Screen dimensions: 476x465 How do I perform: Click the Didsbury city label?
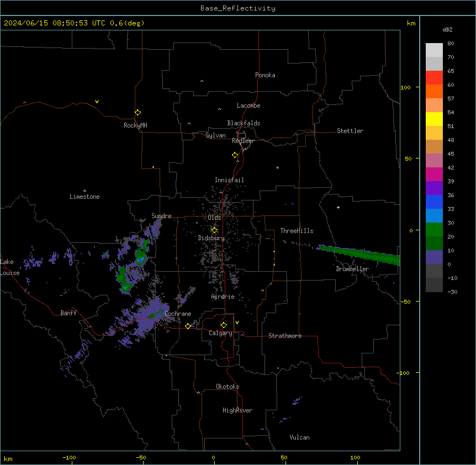coord(211,238)
